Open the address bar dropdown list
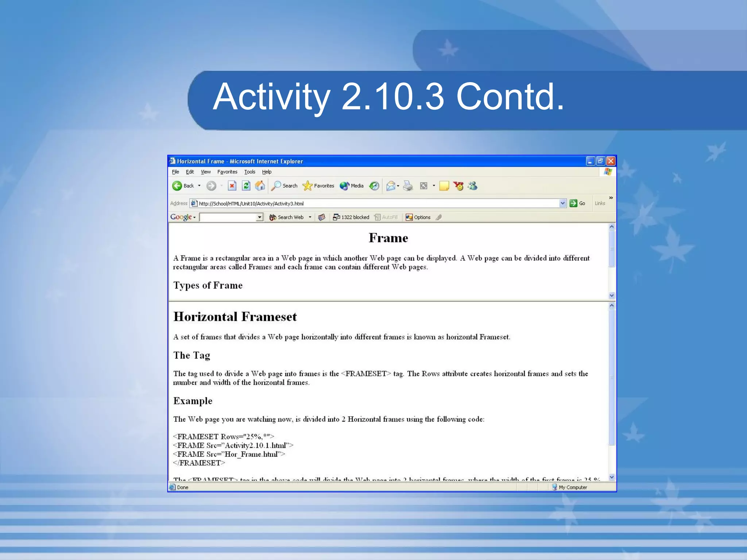 pyautogui.click(x=562, y=203)
